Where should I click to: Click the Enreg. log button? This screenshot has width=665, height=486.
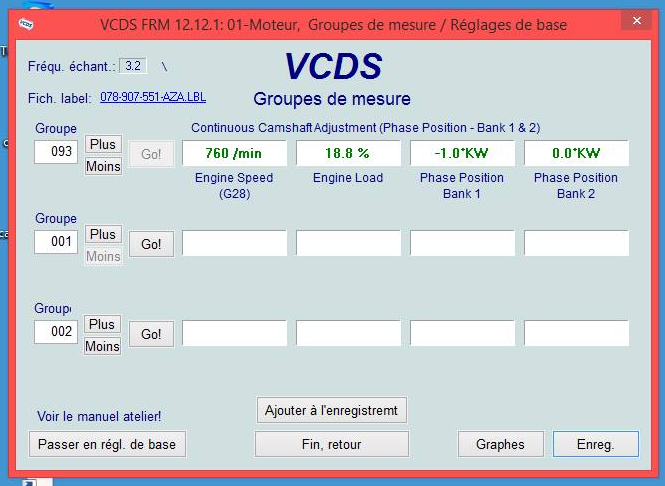coord(595,444)
